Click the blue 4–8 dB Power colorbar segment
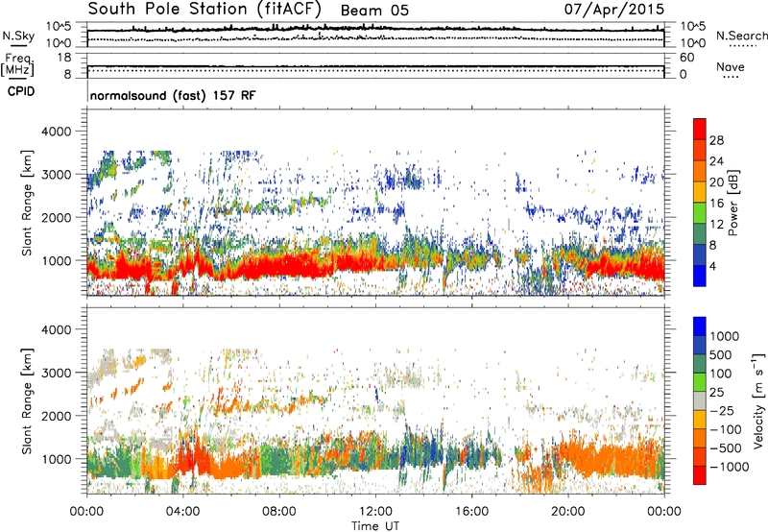The image size is (768, 532). click(700, 254)
